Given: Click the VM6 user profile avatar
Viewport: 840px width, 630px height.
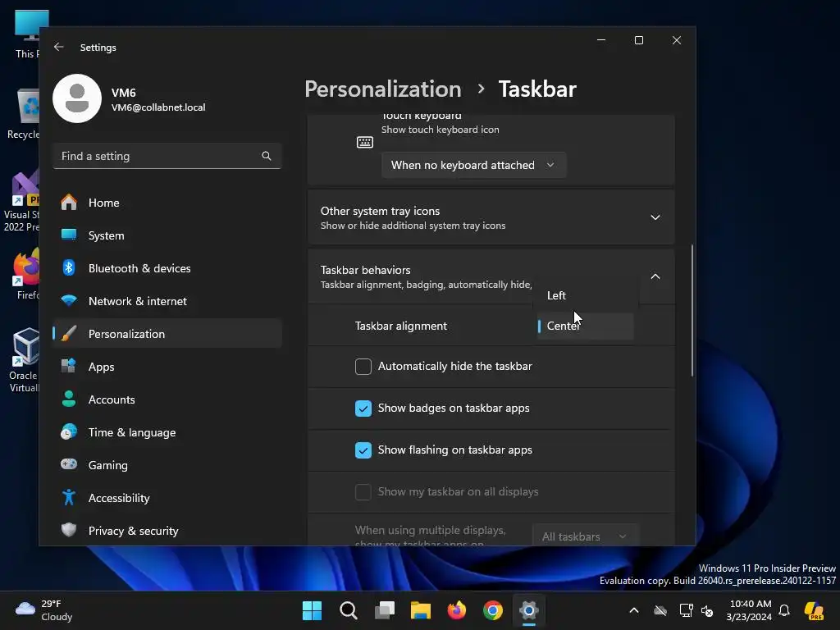Looking at the screenshot, I should (77, 98).
